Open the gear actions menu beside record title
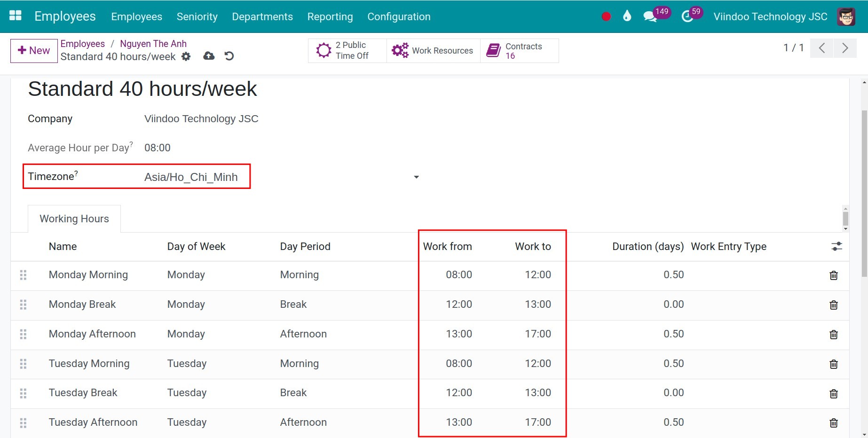 [186, 56]
